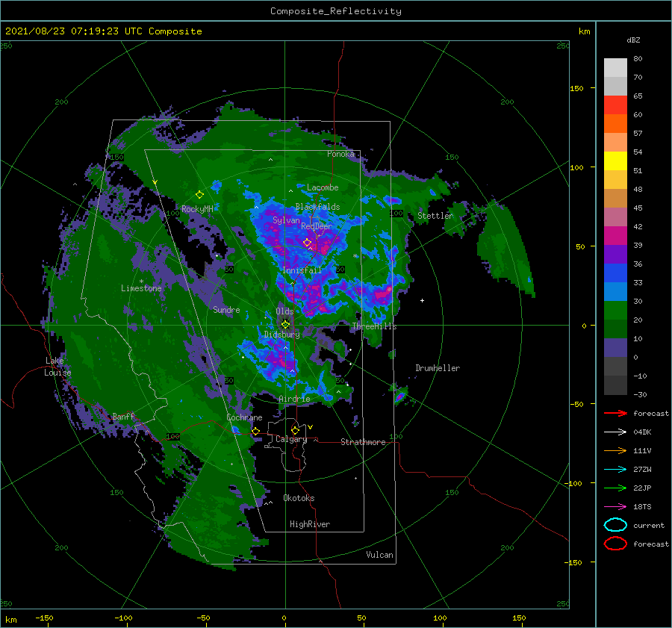Click the '-150' tick on the bottom km axis
672x628 pixels.
(x=44, y=618)
